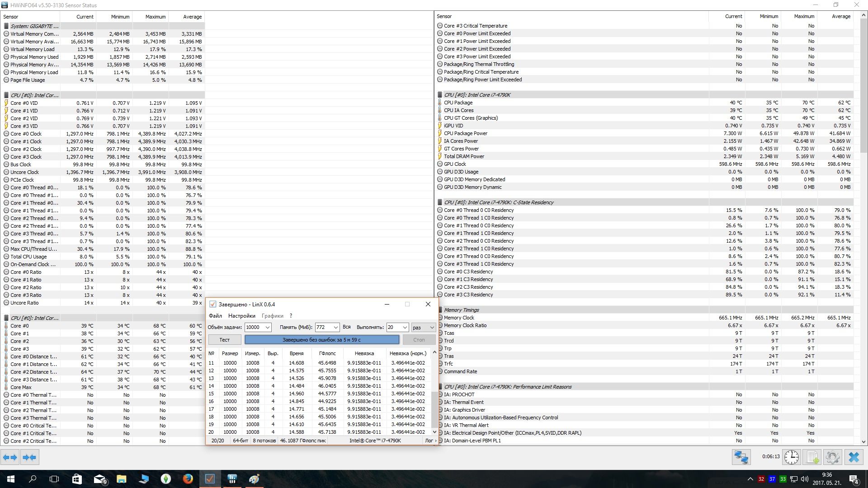
Task: Open the Windows Start menu
Action: click(x=11, y=479)
